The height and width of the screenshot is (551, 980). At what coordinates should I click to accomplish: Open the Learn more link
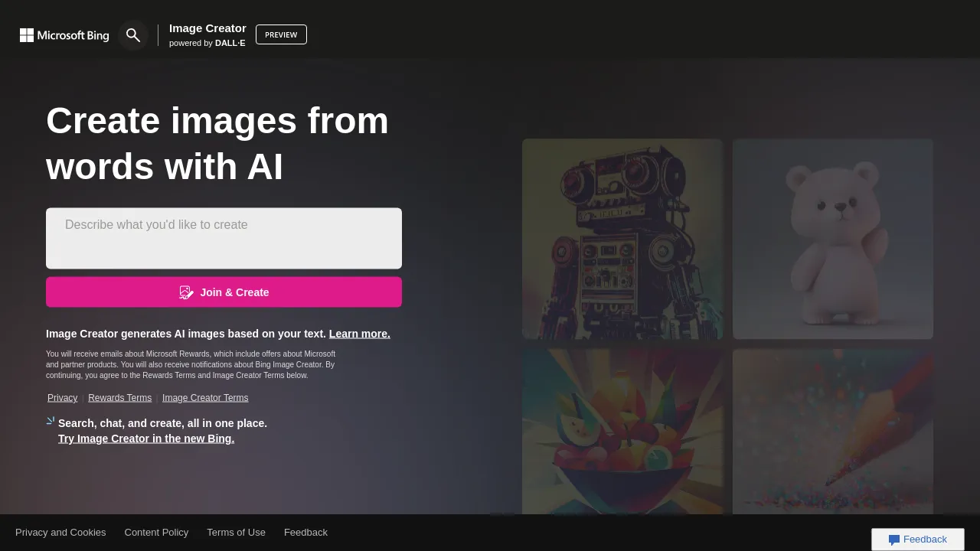pos(359,334)
